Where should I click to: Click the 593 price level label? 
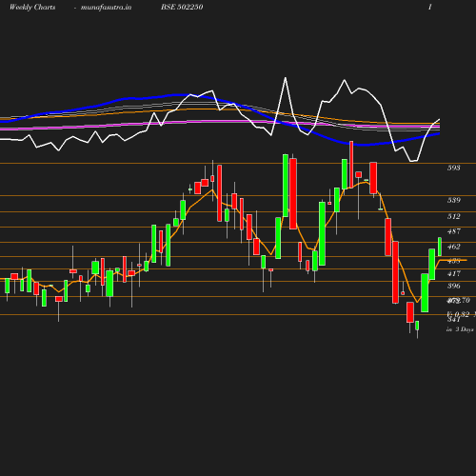[x=453, y=168]
